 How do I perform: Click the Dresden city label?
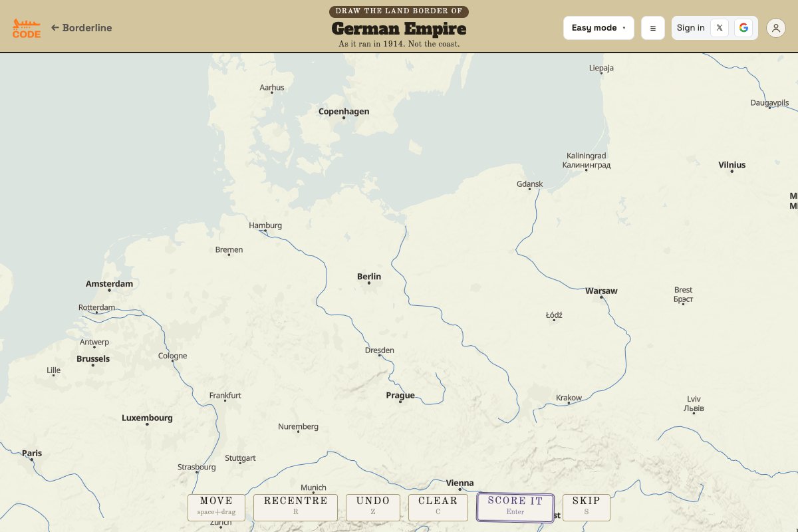[380, 350]
